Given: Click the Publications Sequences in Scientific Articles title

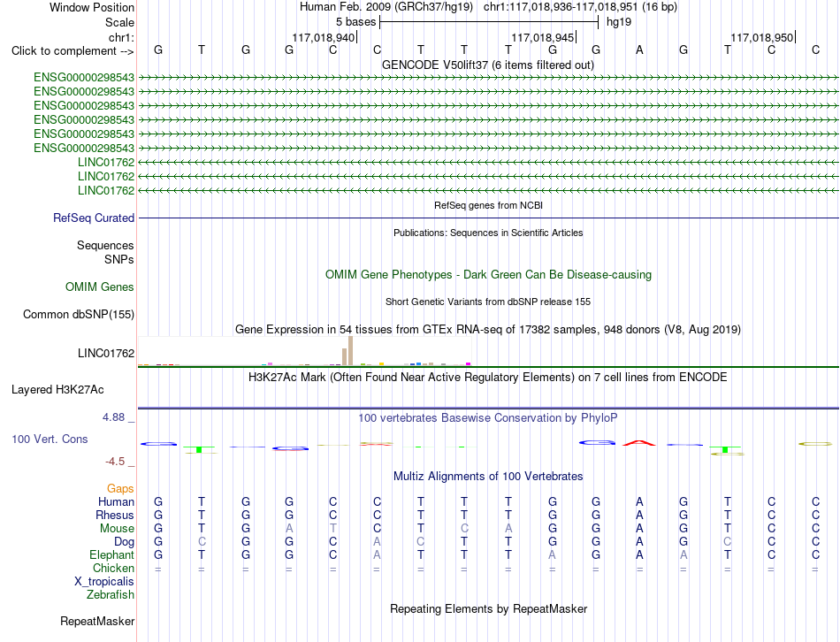Looking at the screenshot, I should coord(488,233).
